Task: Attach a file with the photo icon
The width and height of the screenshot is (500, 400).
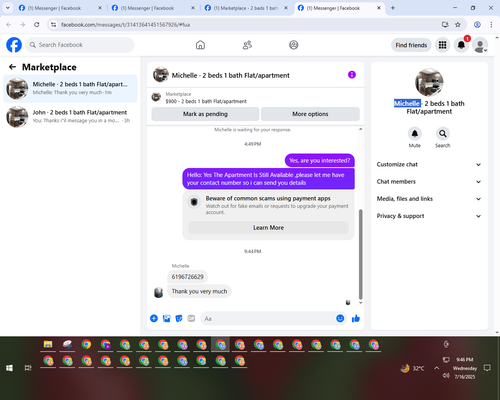Action: (166, 318)
